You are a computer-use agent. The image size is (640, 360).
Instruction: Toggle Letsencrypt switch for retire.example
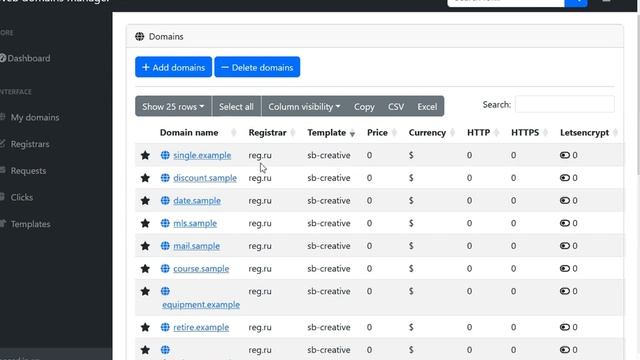pyautogui.click(x=565, y=327)
